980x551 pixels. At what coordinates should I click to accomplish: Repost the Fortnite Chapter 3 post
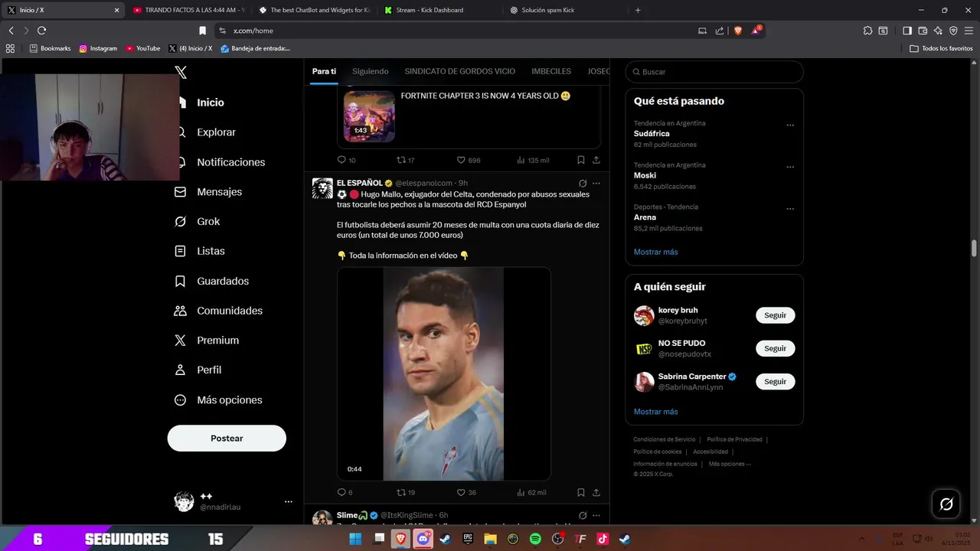coord(406,160)
